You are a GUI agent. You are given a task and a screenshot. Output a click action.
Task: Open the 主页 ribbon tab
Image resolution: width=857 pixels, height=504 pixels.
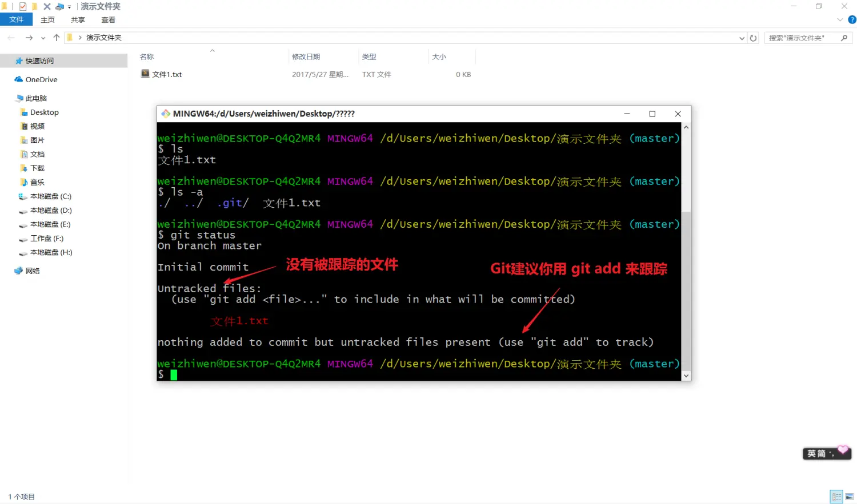click(x=47, y=20)
